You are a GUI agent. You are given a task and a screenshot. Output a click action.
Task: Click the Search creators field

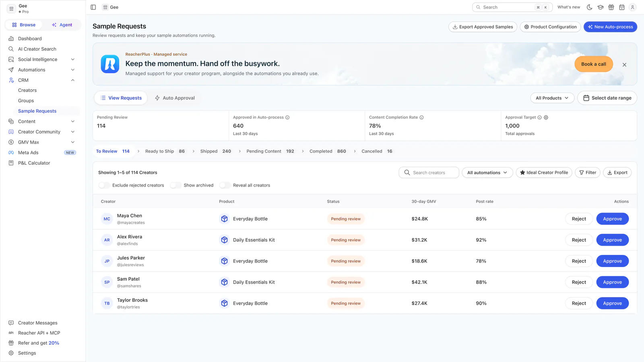click(429, 173)
